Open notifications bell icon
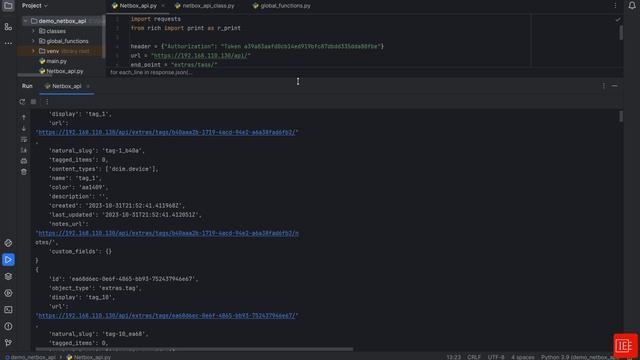The width and height of the screenshot is (640, 360). click(x=632, y=6)
